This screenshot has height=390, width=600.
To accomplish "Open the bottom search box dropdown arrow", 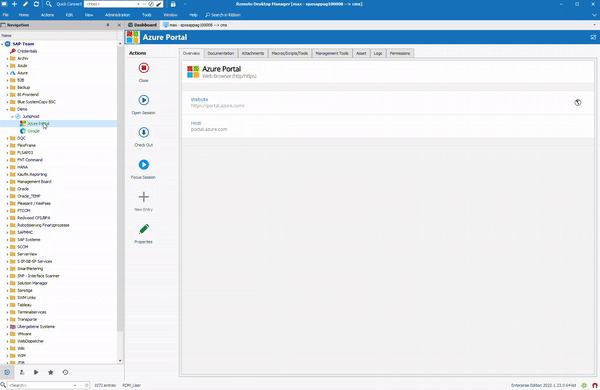I will (75, 385).
